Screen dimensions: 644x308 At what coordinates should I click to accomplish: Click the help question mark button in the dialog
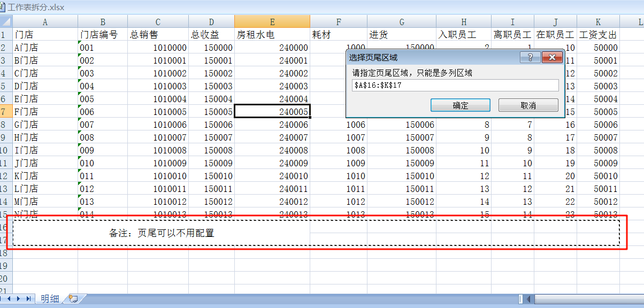pyautogui.click(x=530, y=58)
